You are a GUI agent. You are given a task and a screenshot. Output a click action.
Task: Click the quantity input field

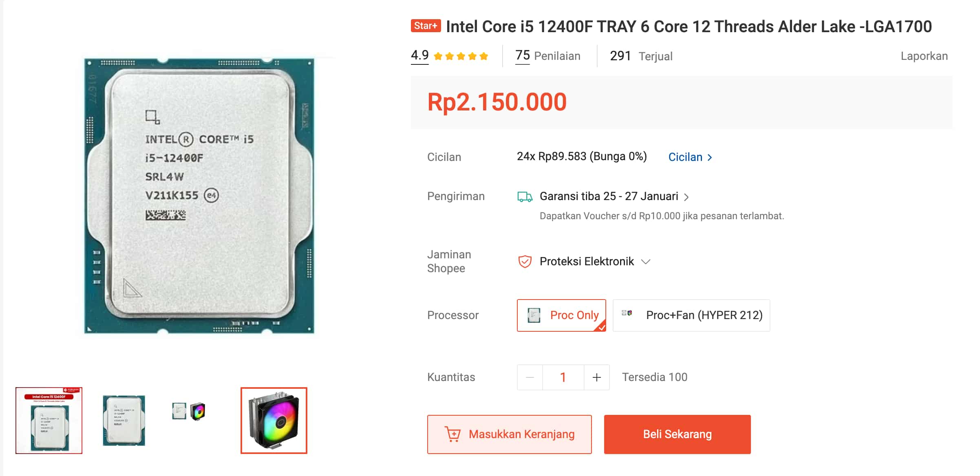click(x=563, y=377)
